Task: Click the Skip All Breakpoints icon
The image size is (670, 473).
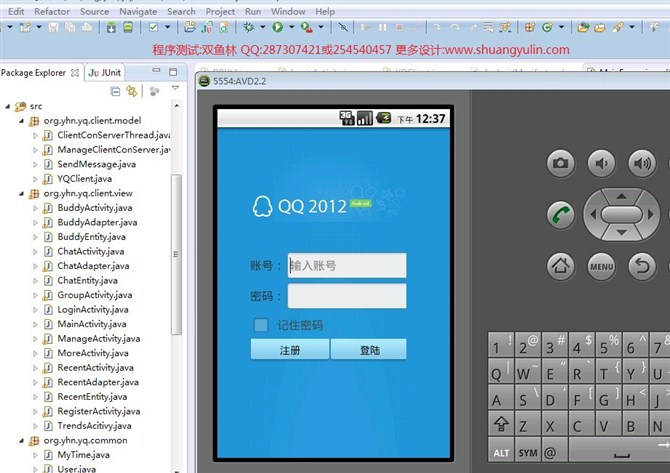Action: tap(343, 27)
